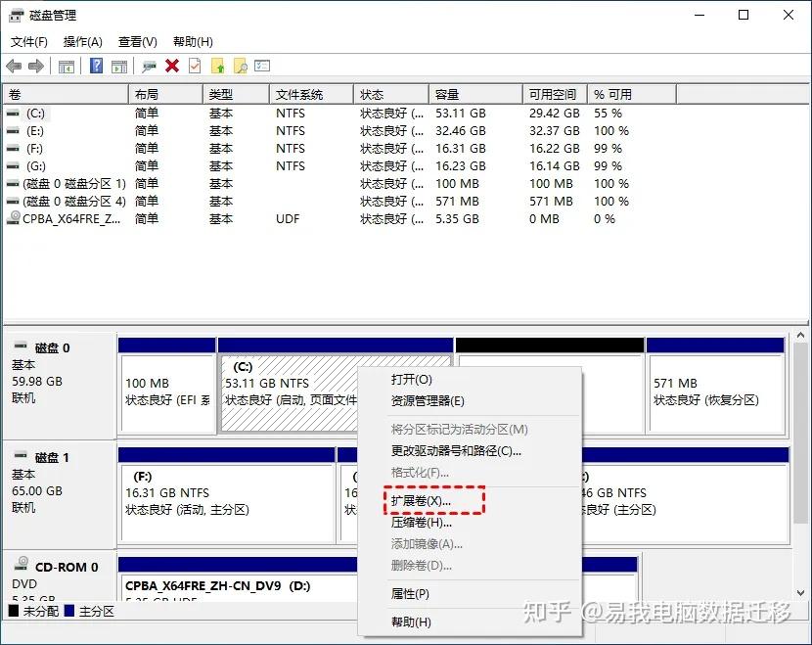Open the 帮助(H) menu in menu bar
812x645 pixels.
(193, 42)
